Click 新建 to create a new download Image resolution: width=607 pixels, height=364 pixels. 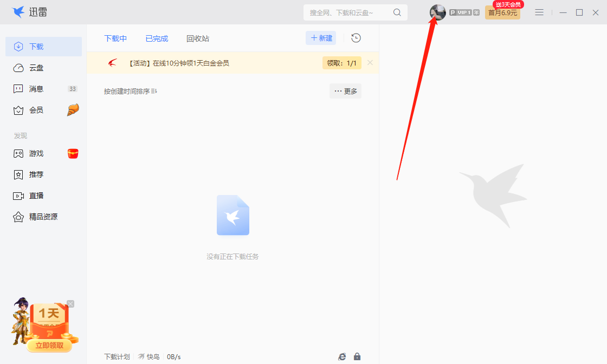tap(320, 38)
